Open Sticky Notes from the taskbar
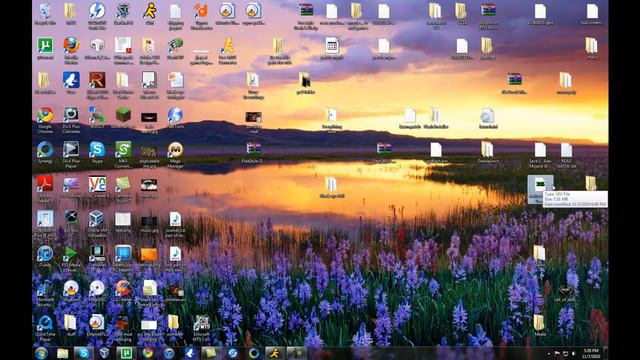 pos(211,353)
